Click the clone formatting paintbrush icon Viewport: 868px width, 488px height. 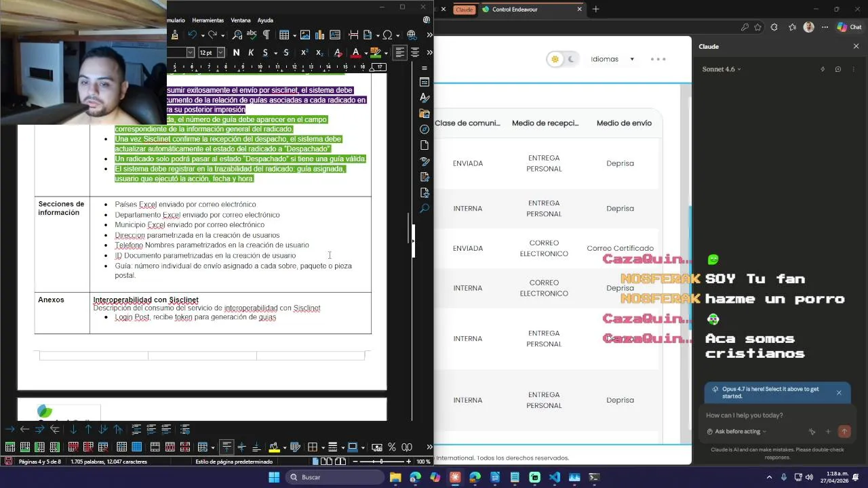click(x=175, y=35)
